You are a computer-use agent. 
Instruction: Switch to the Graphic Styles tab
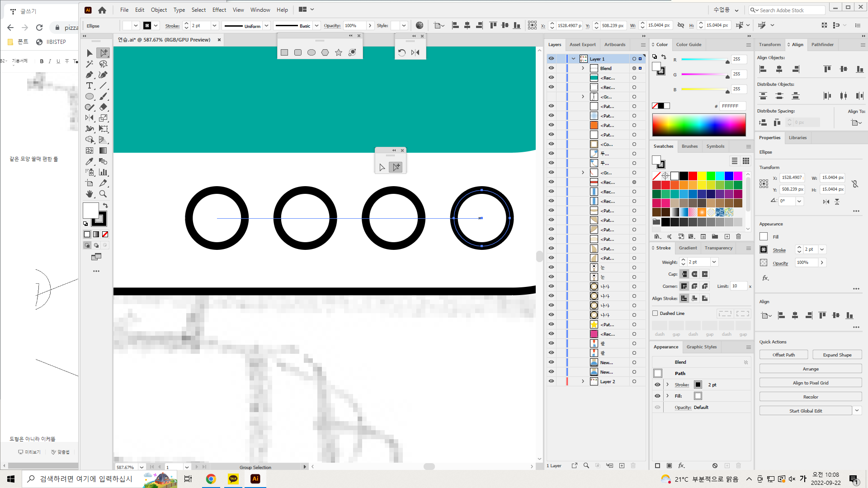click(701, 347)
